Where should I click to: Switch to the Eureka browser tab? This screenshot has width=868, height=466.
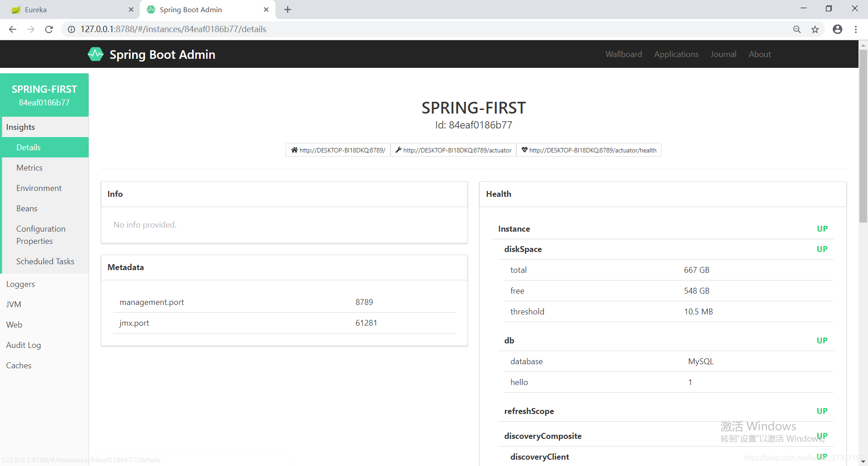click(x=70, y=10)
